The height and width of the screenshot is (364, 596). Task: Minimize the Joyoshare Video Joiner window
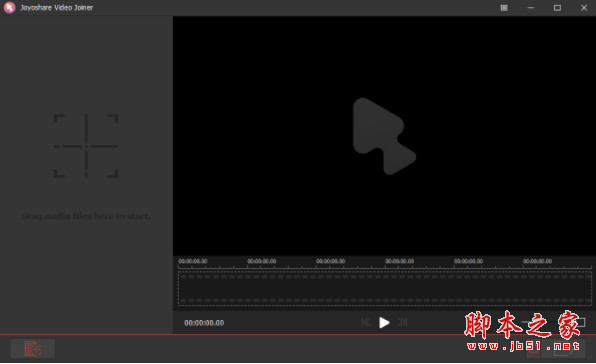[x=531, y=8]
